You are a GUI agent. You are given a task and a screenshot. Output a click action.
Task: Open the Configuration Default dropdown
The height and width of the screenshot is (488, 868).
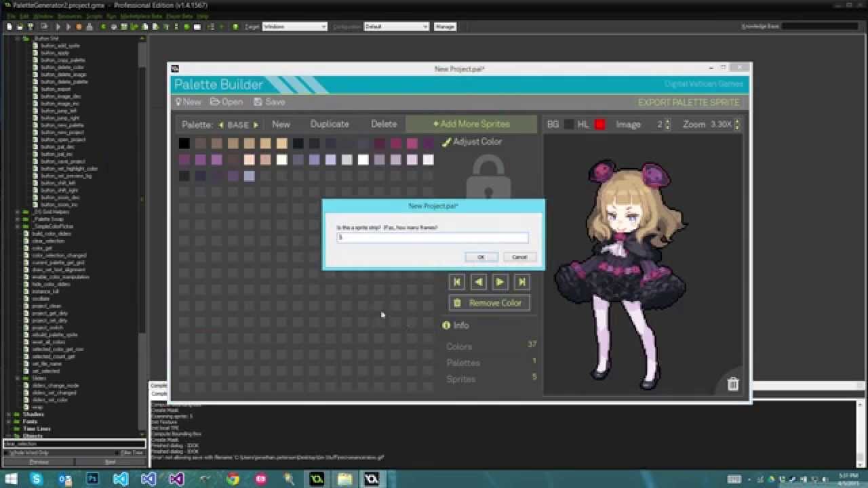coord(396,26)
